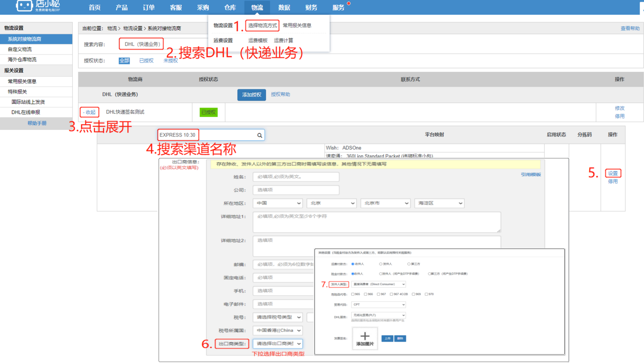This screenshot has width=644, height=363.
Task: Select 运费模板 in the dropdown menu
Action: 258,40
